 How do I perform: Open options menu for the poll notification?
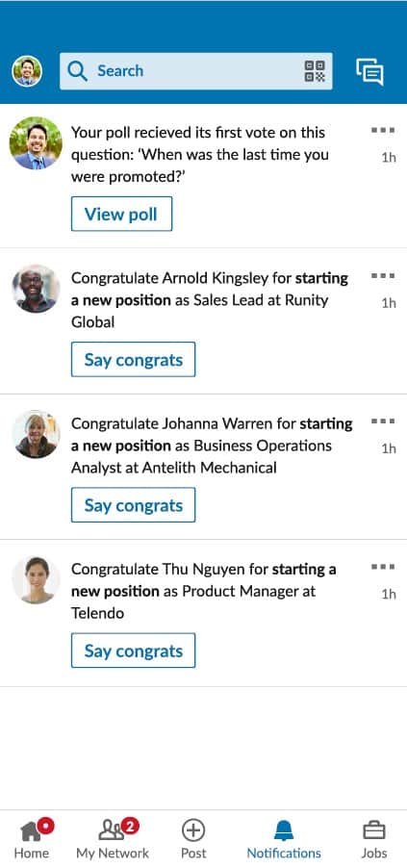[x=383, y=131]
